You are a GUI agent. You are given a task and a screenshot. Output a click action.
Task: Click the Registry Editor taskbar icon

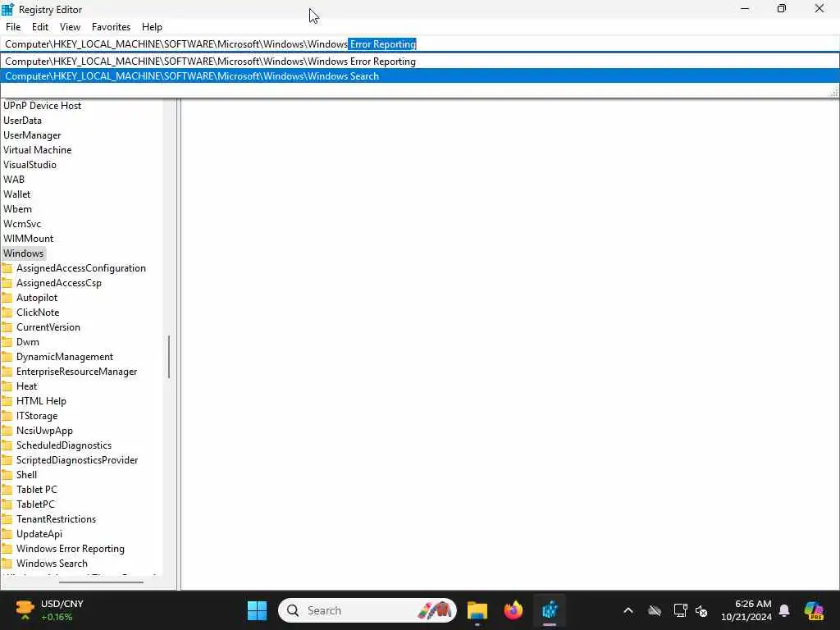tap(550, 610)
